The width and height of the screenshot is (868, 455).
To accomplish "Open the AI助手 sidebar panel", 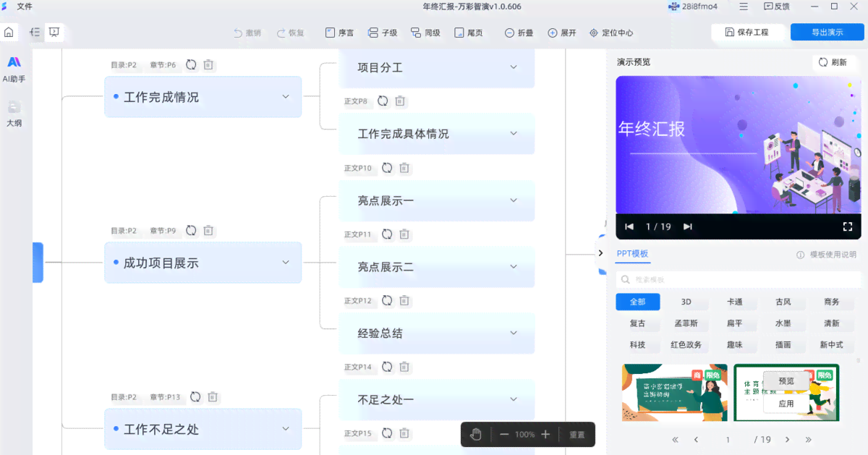I will pos(14,69).
